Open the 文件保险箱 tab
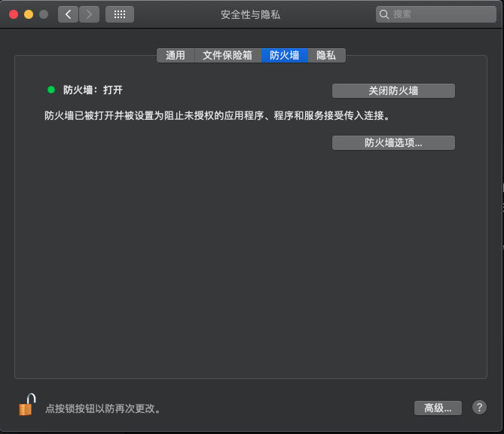This screenshot has width=504, height=434. click(228, 55)
